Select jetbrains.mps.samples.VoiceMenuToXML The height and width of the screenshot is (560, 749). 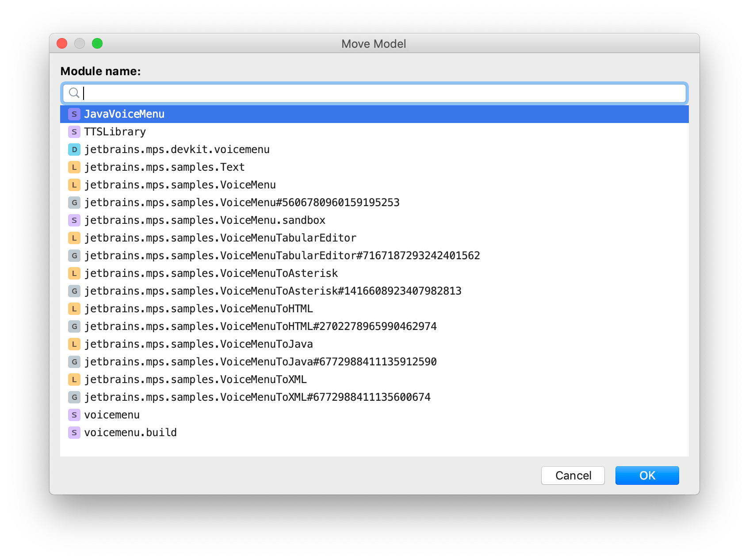pos(195,379)
